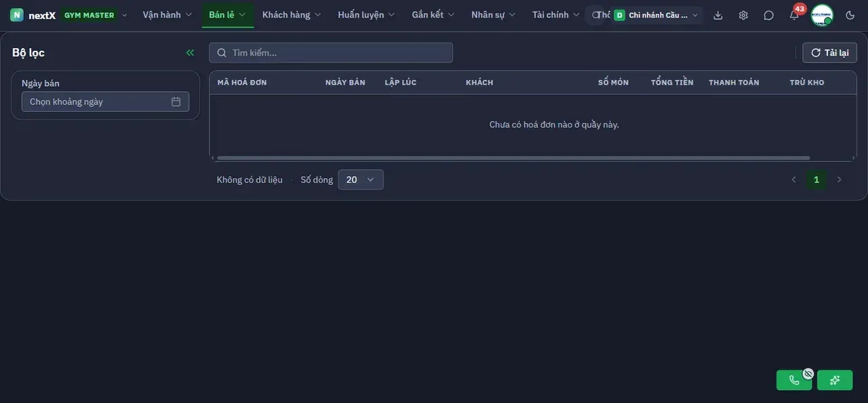Open the Chọn khoảng ngày date picker
This screenshot has width=868, height=403.
(105, 102)
